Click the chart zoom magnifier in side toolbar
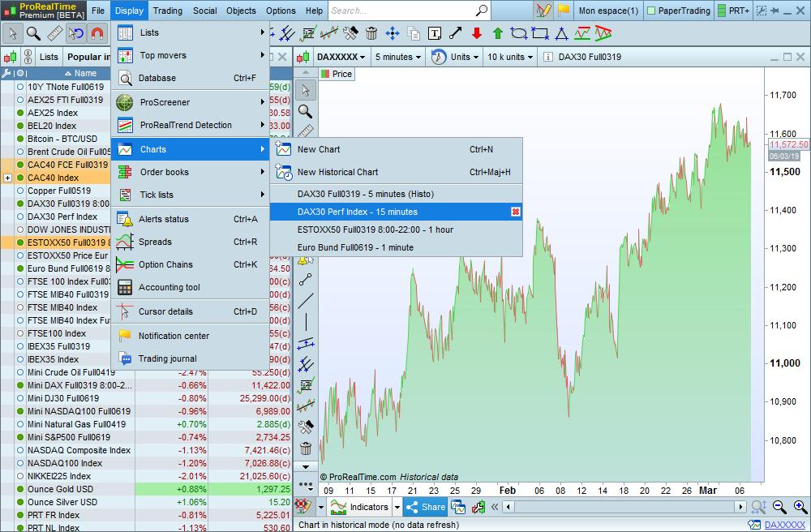This screenshot has width=811, height=532. 305,111
